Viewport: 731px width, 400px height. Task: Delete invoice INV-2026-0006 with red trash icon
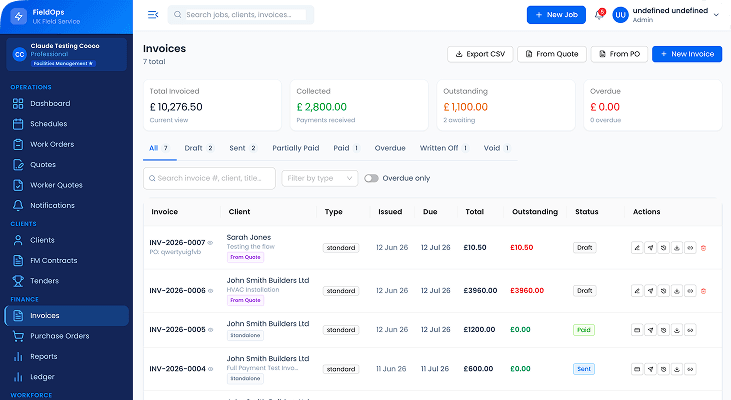point(703,291)
